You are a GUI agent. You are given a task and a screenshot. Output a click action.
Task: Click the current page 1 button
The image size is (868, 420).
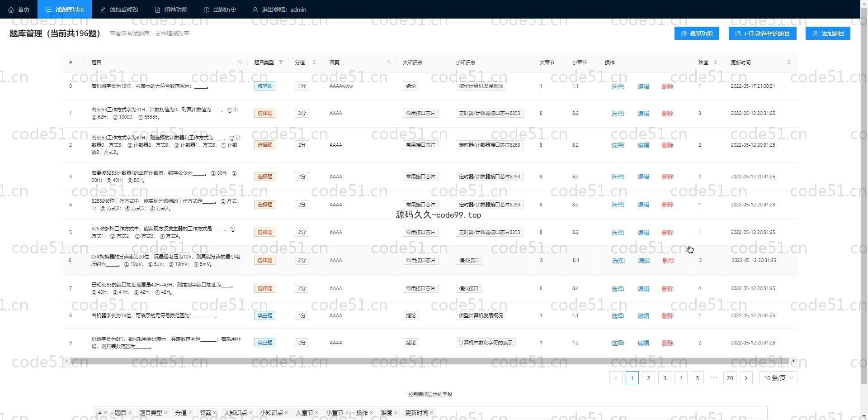pos(632,378)
